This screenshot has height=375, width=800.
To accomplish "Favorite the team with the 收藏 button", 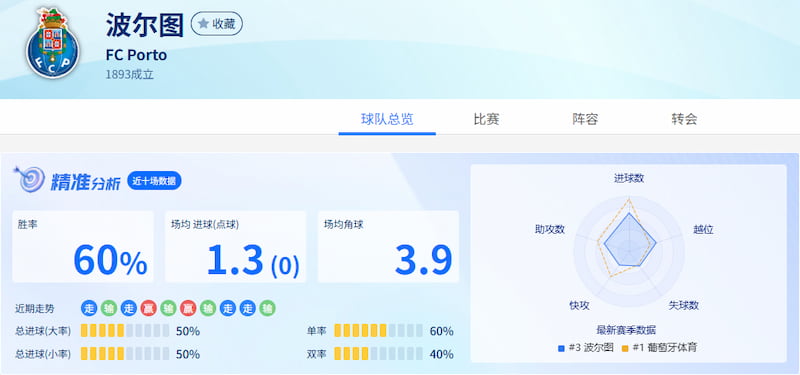I will [x=216, y=23].
